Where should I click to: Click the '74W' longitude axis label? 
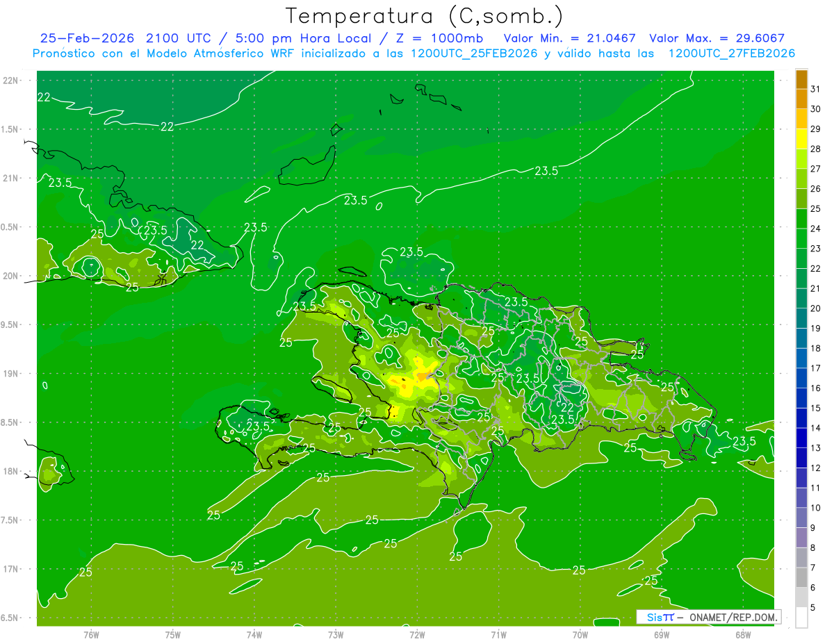tap(254, 635)
